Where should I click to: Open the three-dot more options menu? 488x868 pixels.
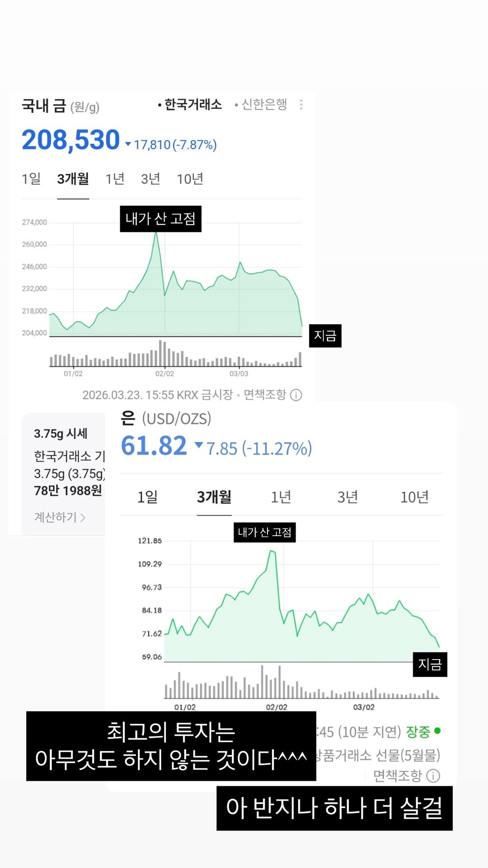tap(301, 105)
